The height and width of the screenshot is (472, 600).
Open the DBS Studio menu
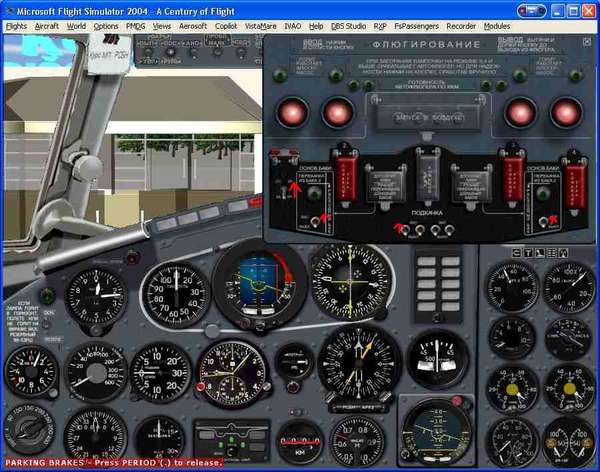[348, 26]
